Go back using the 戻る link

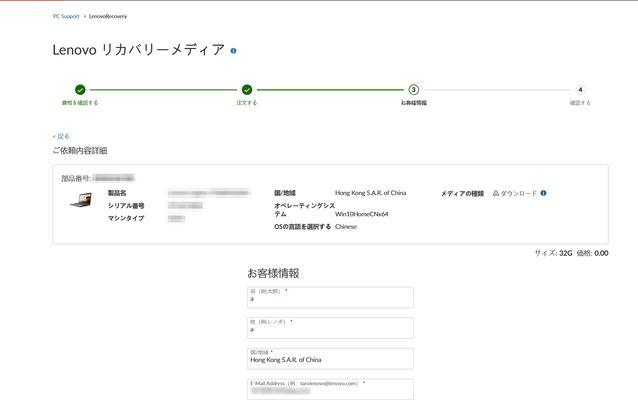pyautogui.click(x=61, y=136)
